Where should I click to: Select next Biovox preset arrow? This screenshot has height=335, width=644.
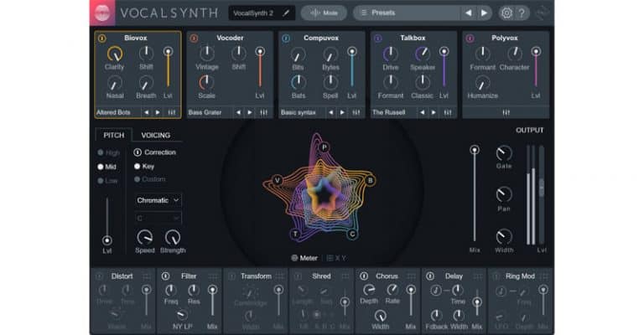tap(158, 112)
